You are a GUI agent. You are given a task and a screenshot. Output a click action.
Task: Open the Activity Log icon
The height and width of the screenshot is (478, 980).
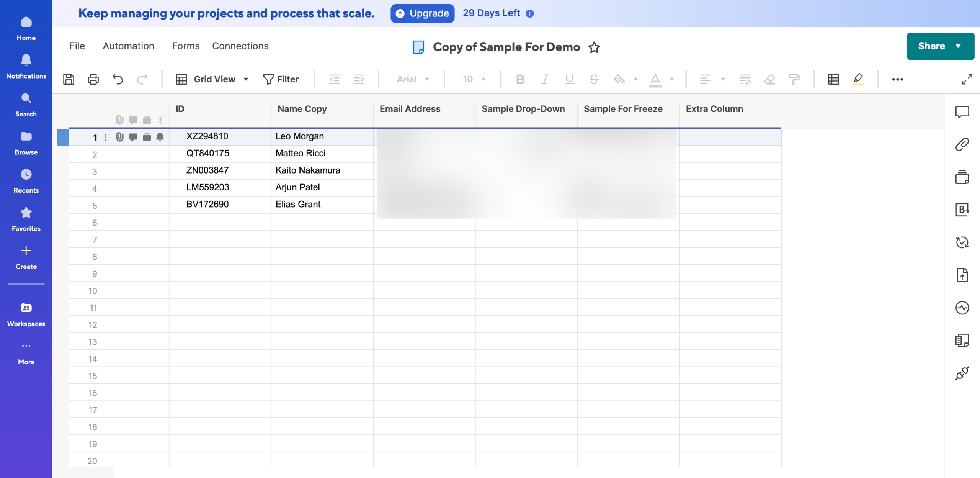[962, 308]
